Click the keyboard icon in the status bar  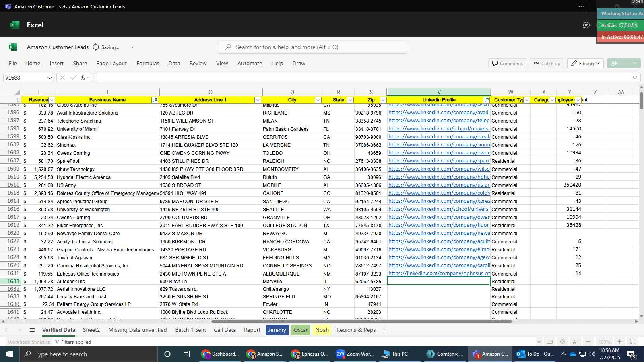(x=550, y=342)
